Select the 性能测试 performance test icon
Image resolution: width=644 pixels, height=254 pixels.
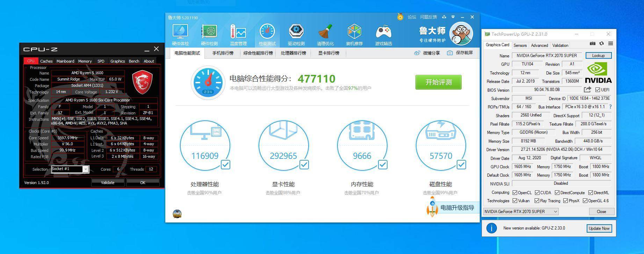[267, 35]
